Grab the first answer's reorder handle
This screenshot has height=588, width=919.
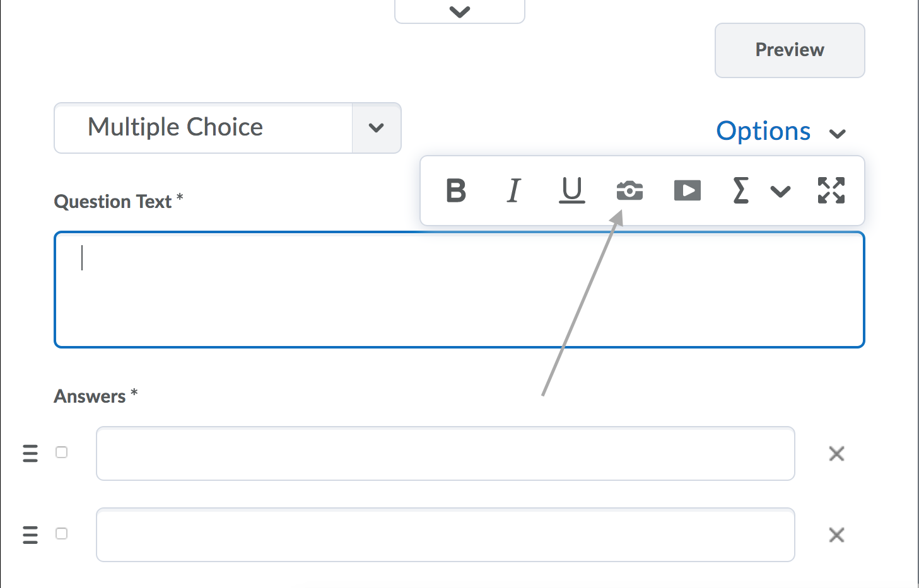tap(30, 453)
